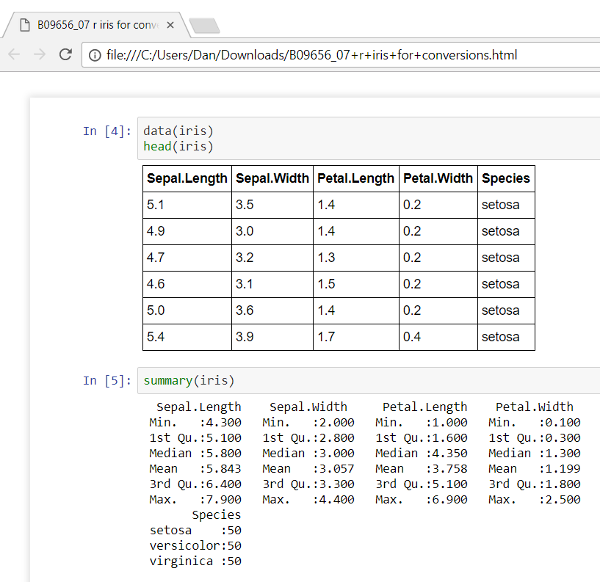
Task: Click the 3.9 Sepal.Width cell
Action: pyautogui.click(x=272, y=337)
